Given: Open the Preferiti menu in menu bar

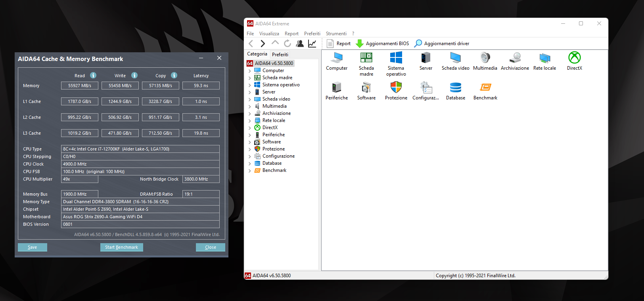Looking at the screenshot, I should click(312, 34).
